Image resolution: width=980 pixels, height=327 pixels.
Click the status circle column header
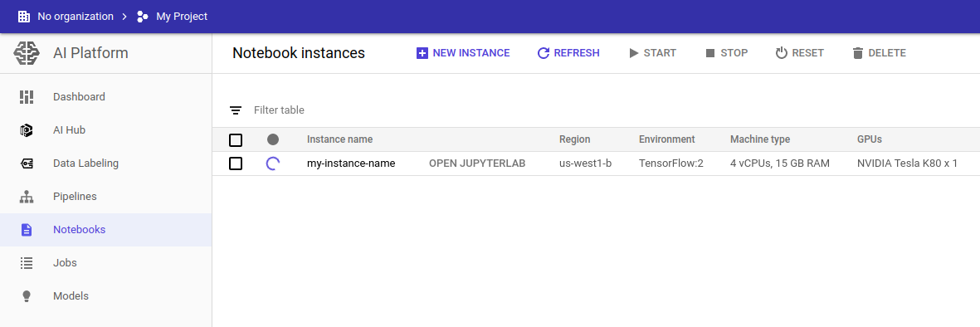pyautogui.click(x=273, y=139)
